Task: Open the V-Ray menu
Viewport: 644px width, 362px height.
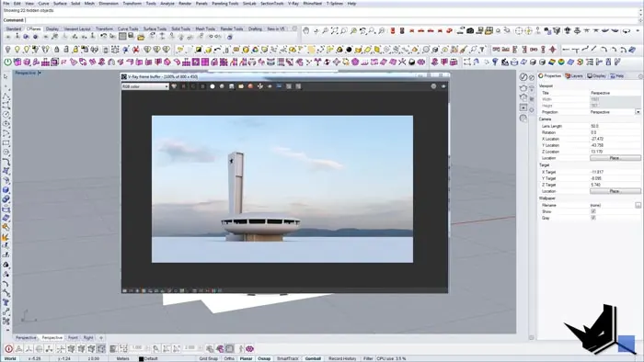Action: [x=293, y=4]
